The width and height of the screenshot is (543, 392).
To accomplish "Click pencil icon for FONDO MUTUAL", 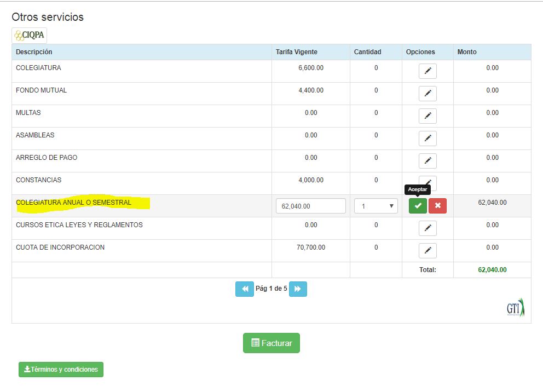I will click(x=428, y=94).
